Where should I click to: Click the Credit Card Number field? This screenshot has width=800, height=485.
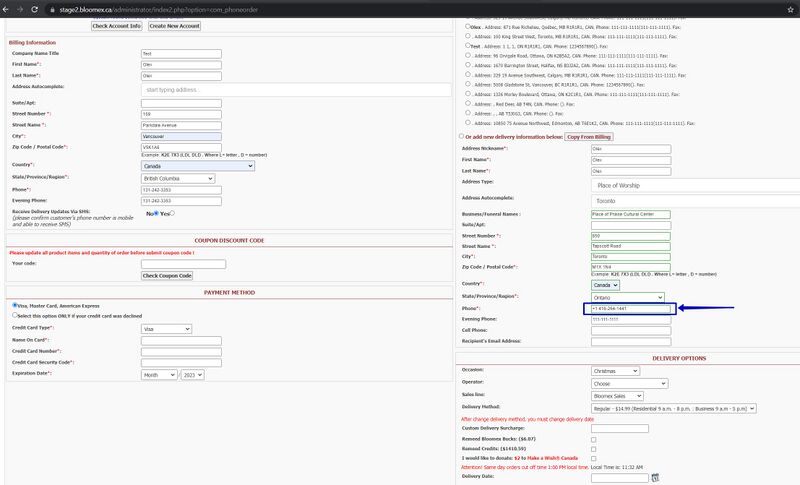[181, 351]
